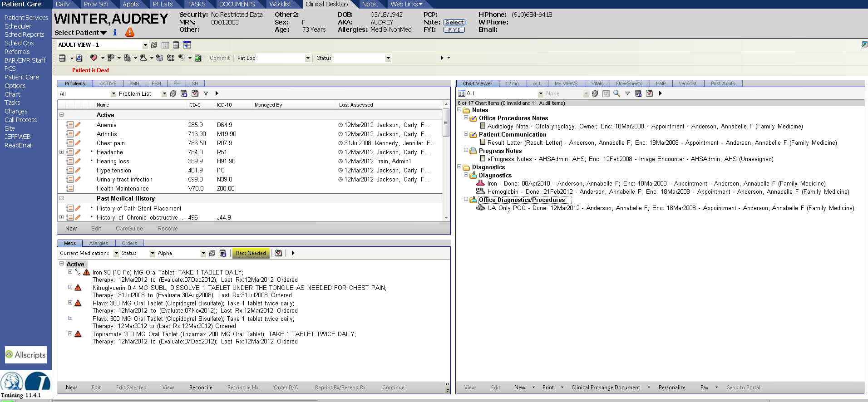Open the Current Medications dropdown

point(116,253)
